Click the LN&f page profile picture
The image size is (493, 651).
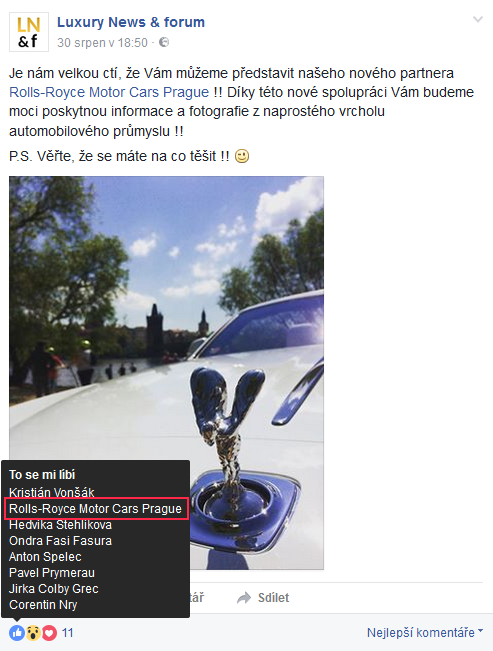pyautogui.click(x=29, y=32)
